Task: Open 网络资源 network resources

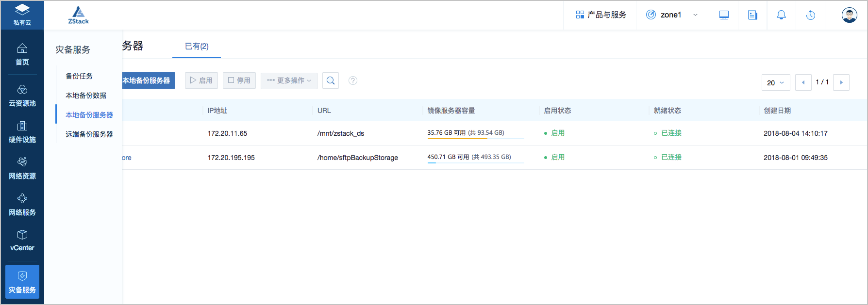Action: point(22,169)
